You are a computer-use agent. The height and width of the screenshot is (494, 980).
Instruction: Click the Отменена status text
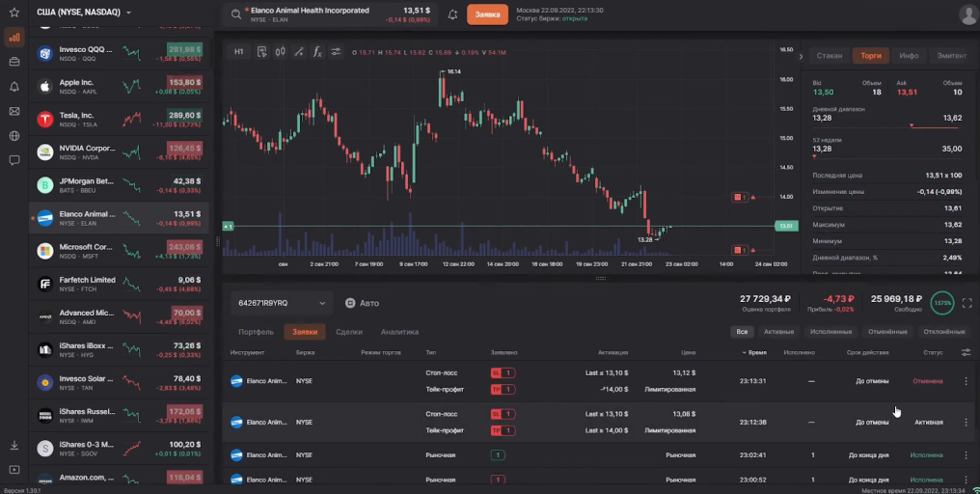(928, 381)
